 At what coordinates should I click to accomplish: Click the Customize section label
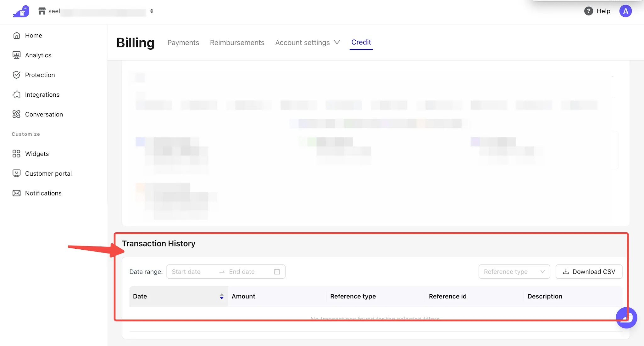[26, 134]
